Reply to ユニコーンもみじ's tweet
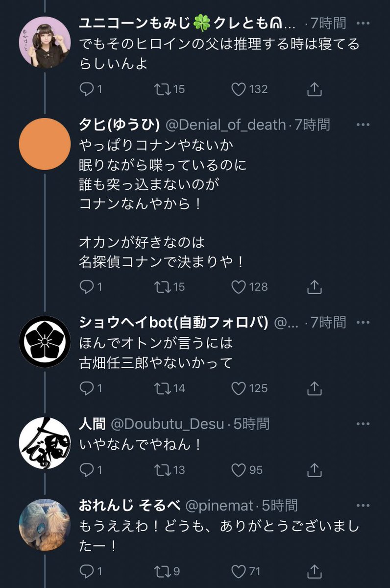The width and height of the screenshot is (390, 588). 86,89
